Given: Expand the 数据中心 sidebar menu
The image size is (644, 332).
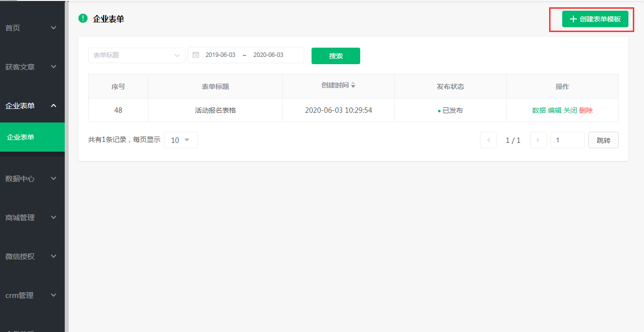Looking at the screenshot, I should pos(32,178).
